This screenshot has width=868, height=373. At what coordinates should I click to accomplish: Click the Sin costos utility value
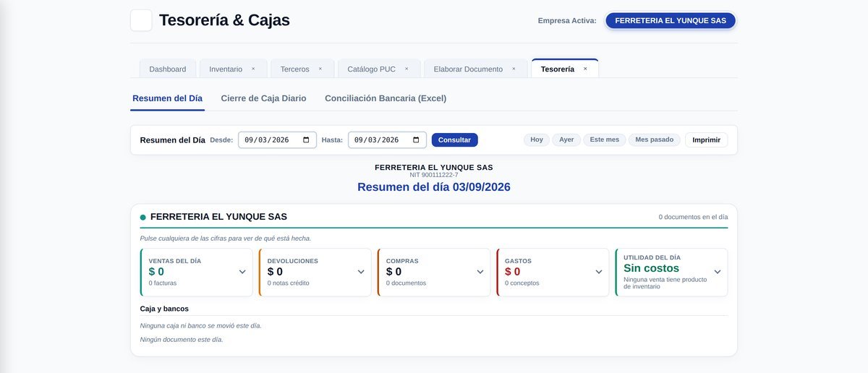652,268
